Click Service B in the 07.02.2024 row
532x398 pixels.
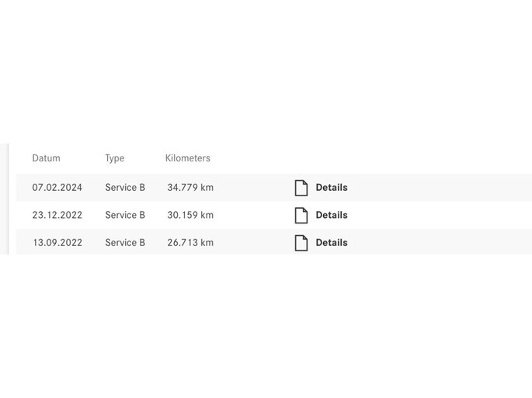(x=125, y=188)
